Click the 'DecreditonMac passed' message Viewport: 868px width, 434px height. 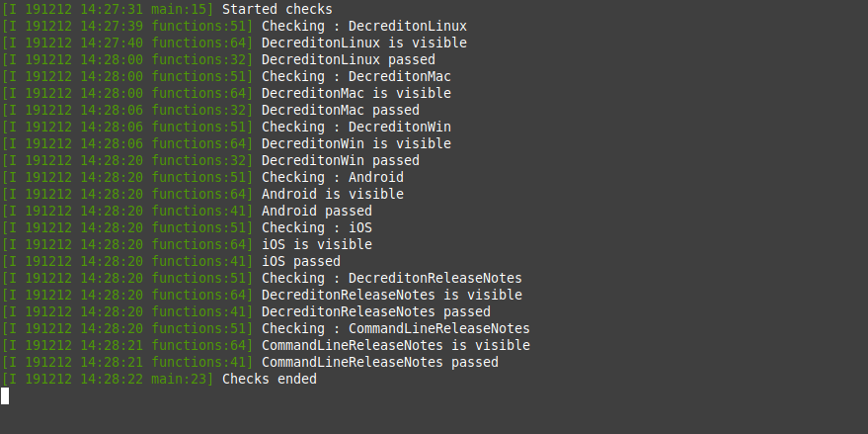(x=341, y=110)
